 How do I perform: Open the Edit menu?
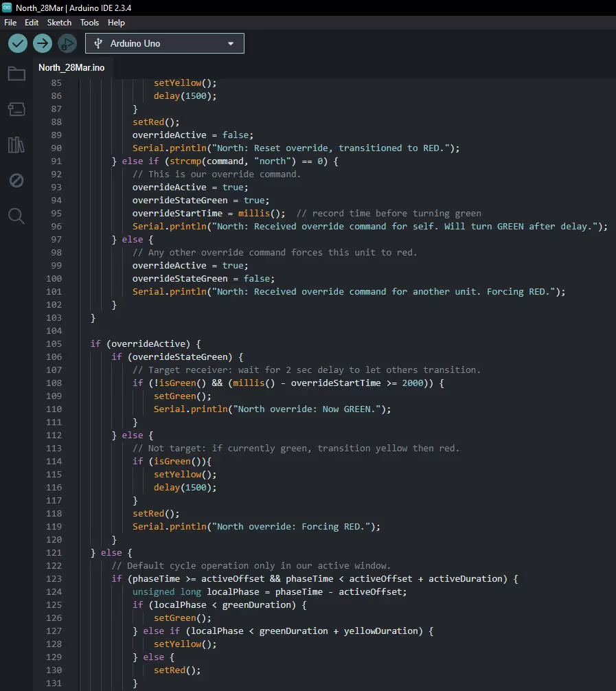32,23
